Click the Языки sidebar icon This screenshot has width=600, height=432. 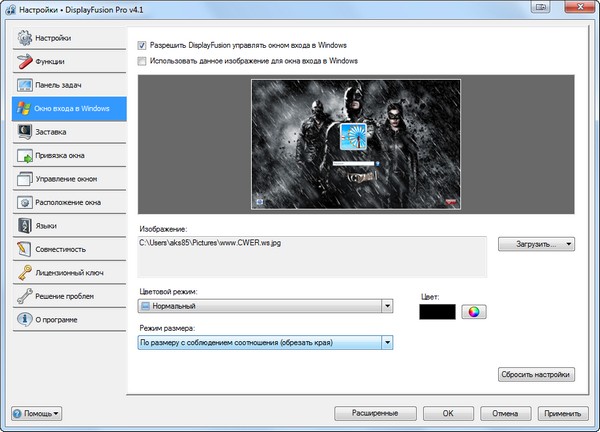click(22, 226)
